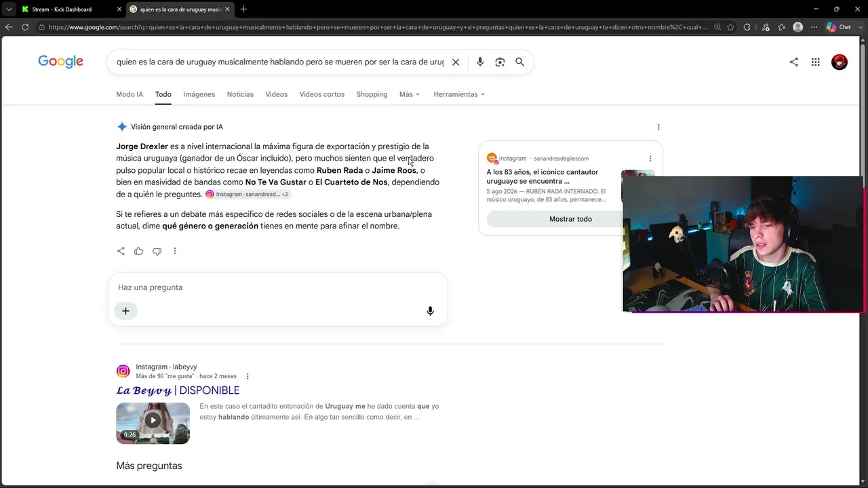Viewport: 868px width, 488px height.
Task: Select the name 'Jorge Drexler' in overview
Action: (x=142, y=146)
